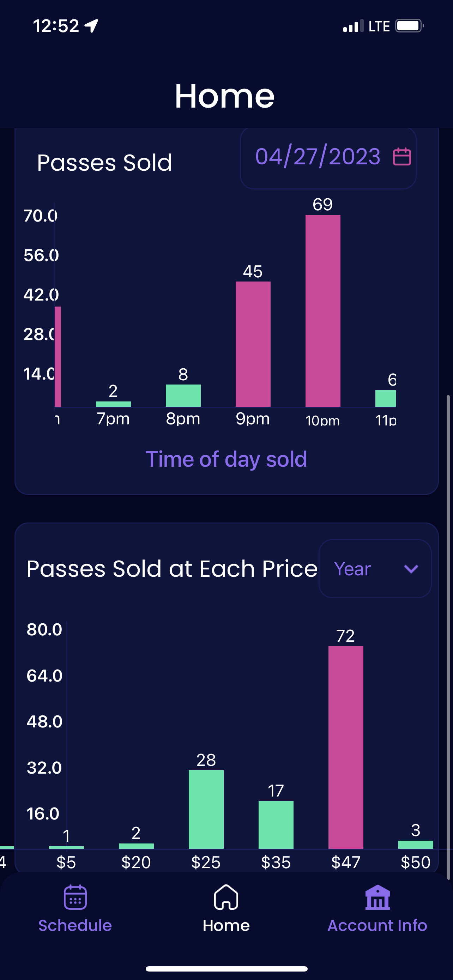Select the 8pm bar showing 8 passes
This screenshot has width=453, height=980.
click(183, 395)
